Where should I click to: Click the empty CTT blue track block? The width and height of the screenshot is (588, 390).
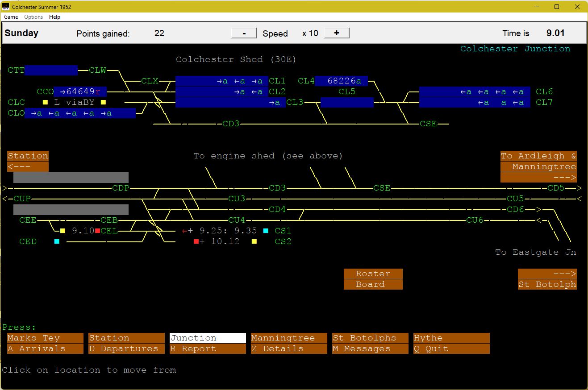(x=51, y=70)
